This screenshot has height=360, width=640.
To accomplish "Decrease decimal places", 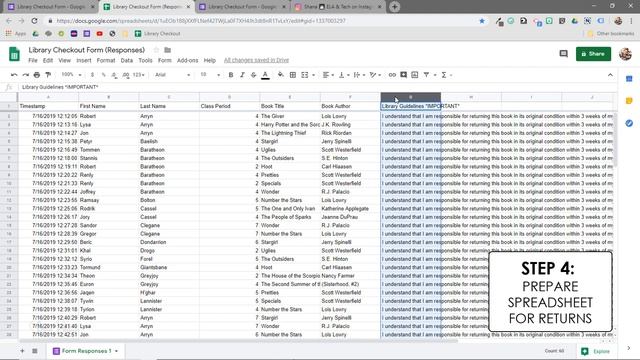I will click(x=115, y=75).
